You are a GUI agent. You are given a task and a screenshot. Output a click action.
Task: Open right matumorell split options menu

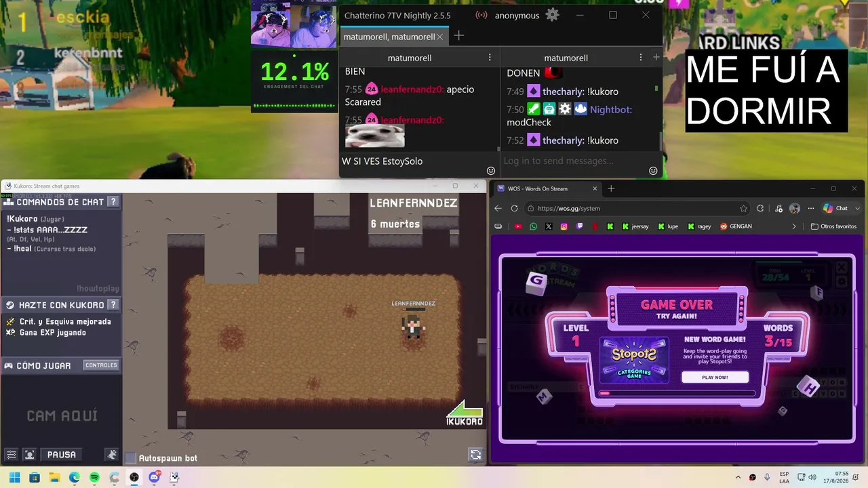pyautogui.click(x=641, y=58)
